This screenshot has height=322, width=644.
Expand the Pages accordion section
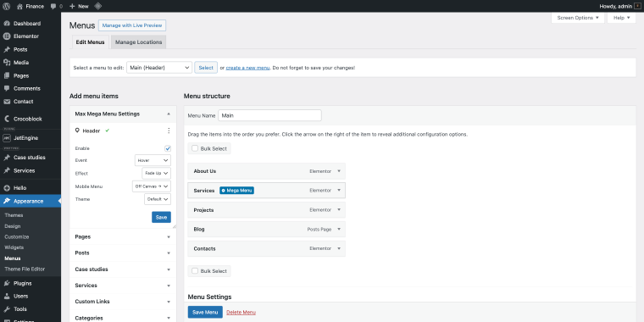[123, 237]
